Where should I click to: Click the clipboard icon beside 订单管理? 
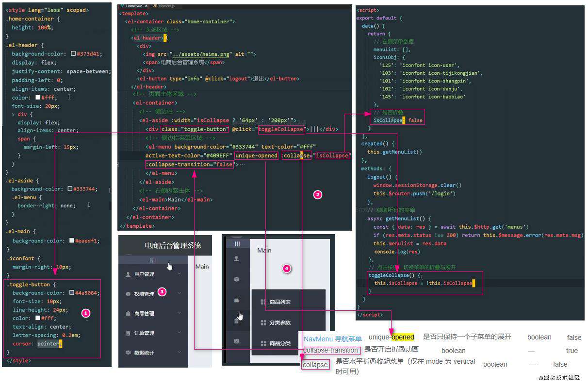pyautogui.click(x=128, y=333)
